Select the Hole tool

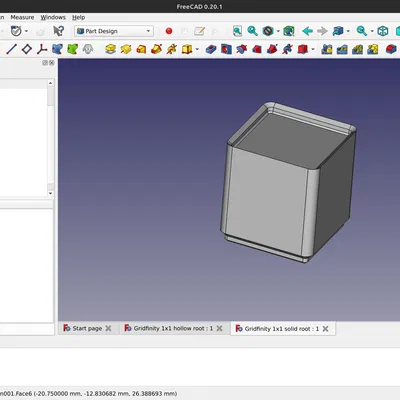[x=226, y=49]
